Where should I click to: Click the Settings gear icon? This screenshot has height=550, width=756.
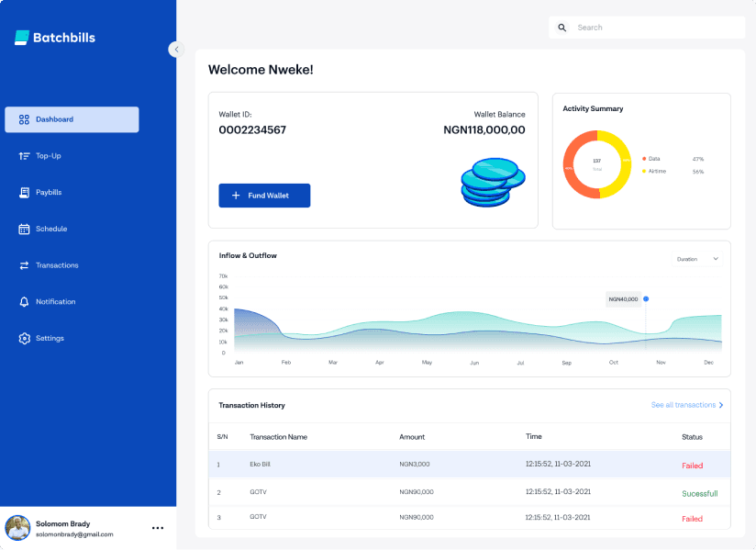pyautogui.click(x=25, y=339)
